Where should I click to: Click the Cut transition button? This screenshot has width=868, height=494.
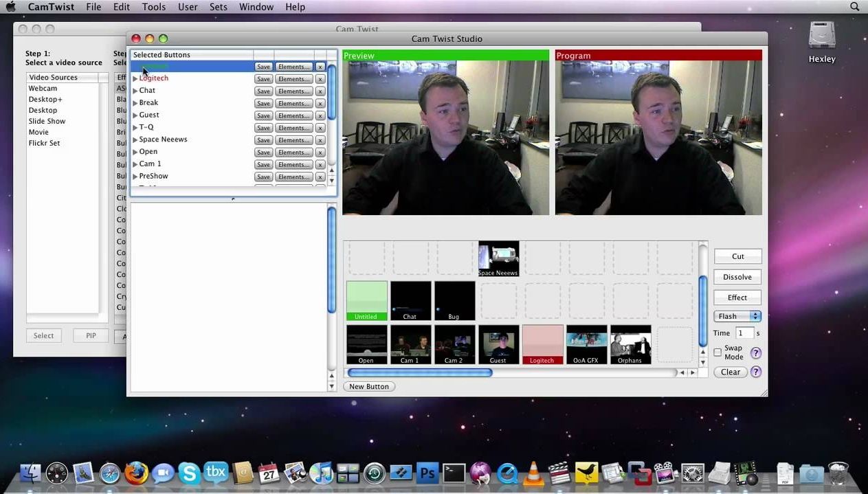coord(738,256)
